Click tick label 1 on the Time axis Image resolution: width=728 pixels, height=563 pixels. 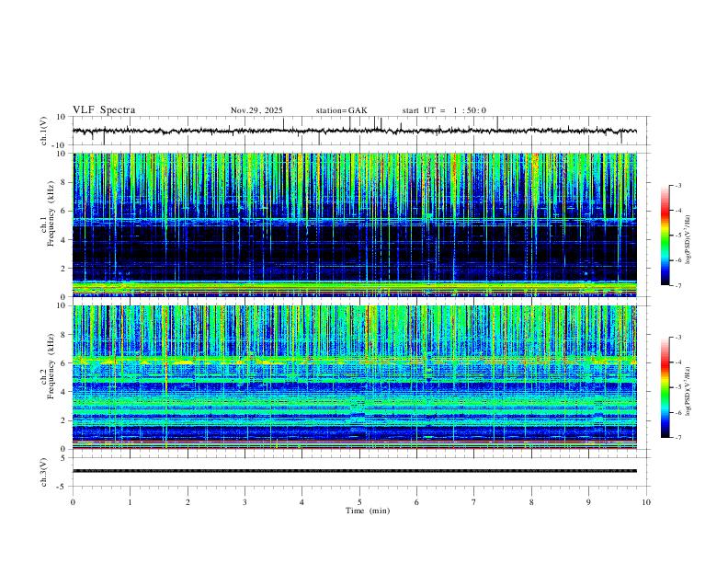(x=130, y=502)
